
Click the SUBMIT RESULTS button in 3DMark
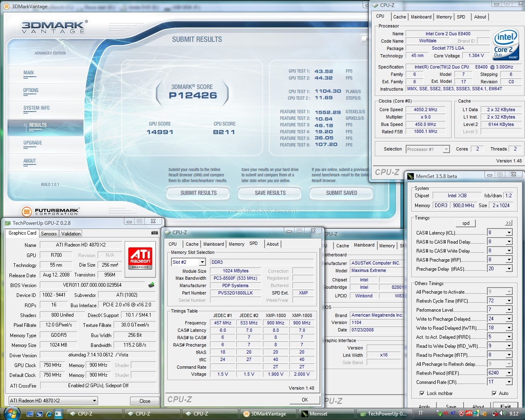click(x=199, y=193)
